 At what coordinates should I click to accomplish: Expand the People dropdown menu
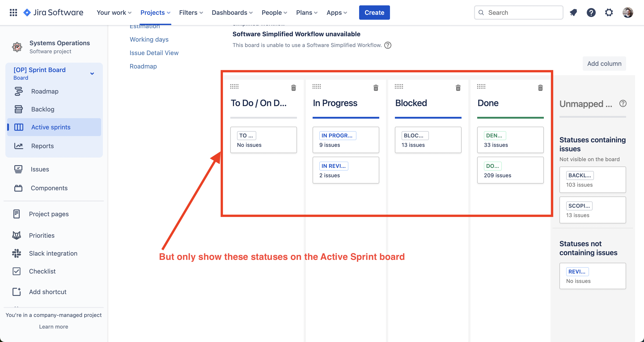(274, 13)
